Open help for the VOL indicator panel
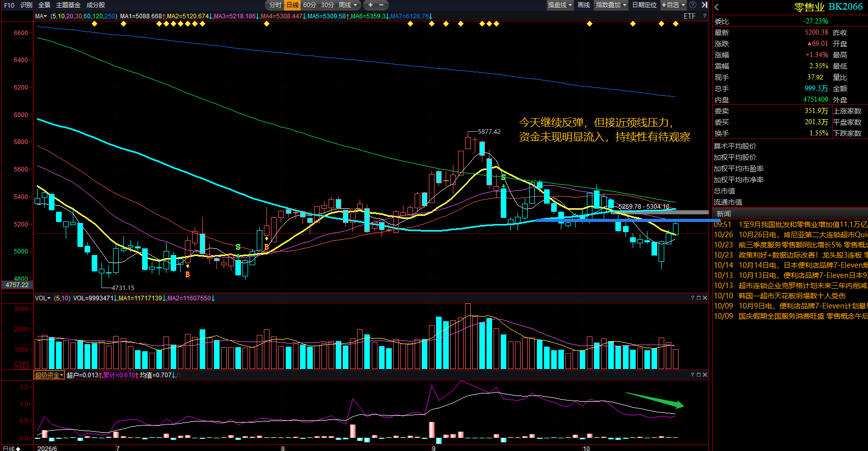This screenshot has width=868, height=451. [x=692, y=298]
